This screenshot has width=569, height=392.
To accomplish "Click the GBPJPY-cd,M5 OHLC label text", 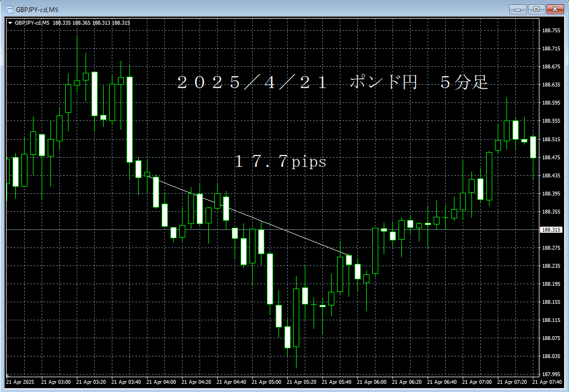I will click(72, 23).
